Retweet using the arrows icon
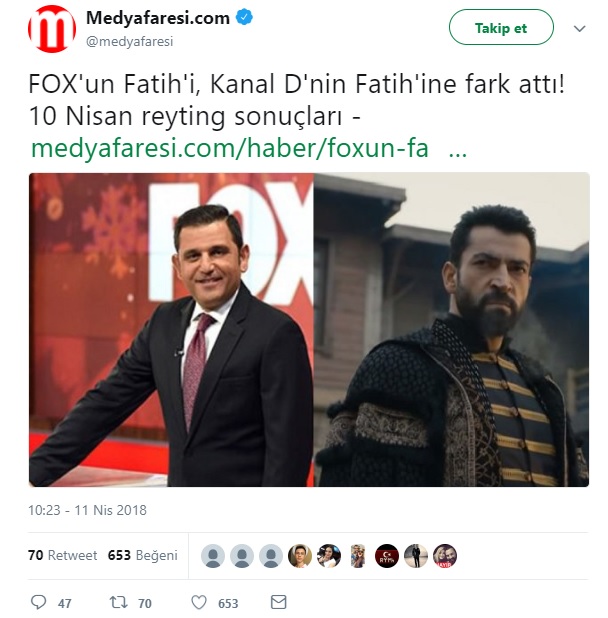 click(x=117, y=602)
